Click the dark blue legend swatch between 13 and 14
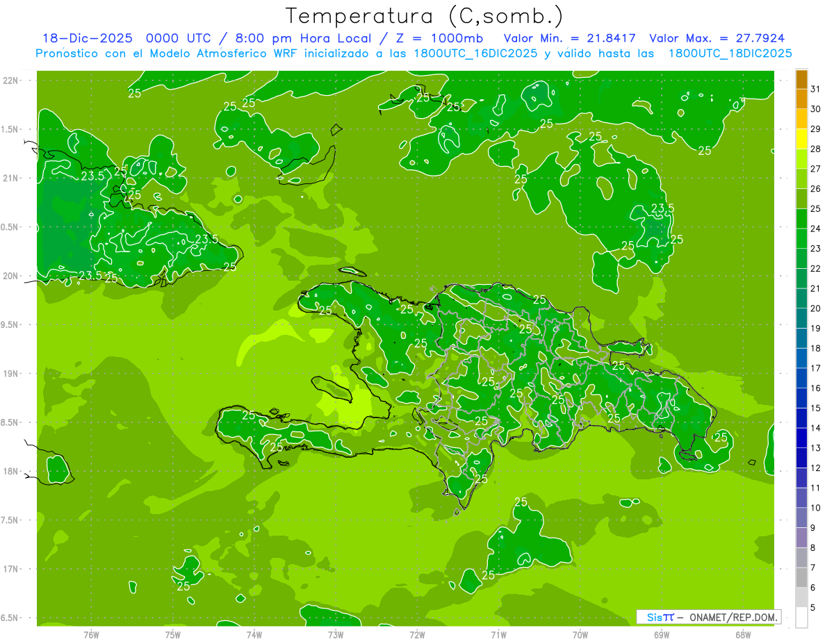The height and width of the screenshot is (644, 834). (x=801, y=438)
